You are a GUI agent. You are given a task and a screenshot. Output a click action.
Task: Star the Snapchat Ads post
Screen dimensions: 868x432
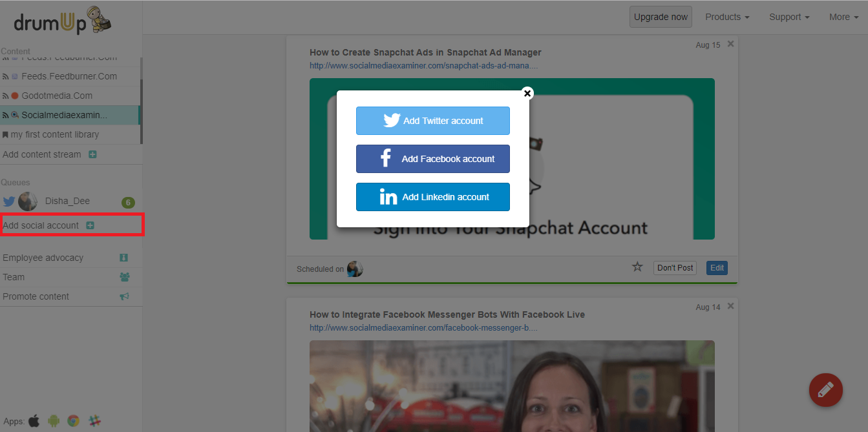click(x=637, y=267)
